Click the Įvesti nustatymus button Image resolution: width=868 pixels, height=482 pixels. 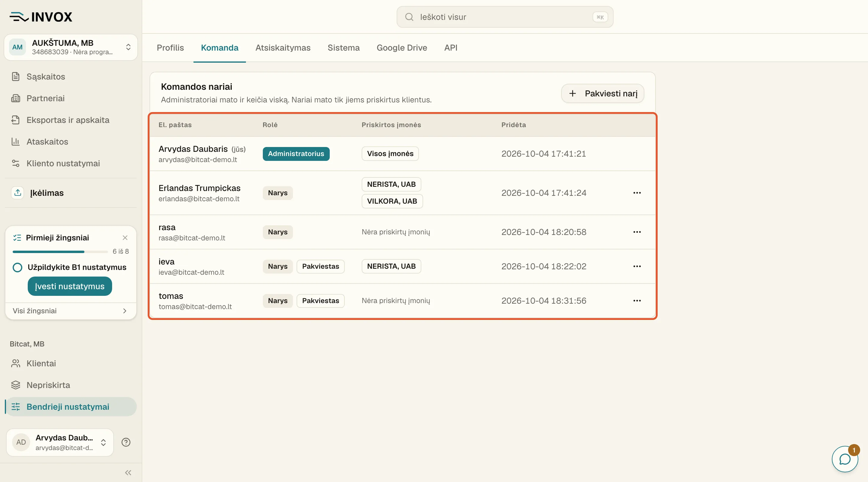coord(70,286)
